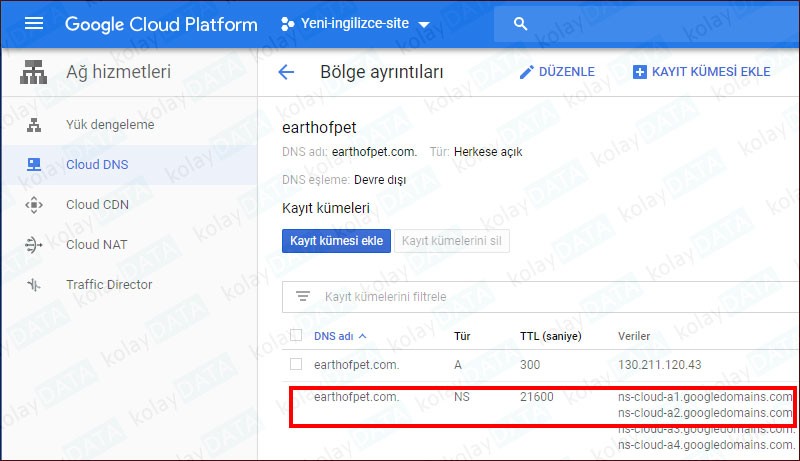Focus the top search bar field
Image resolution: width=800 pixels, height=461 pixels.
646,23
